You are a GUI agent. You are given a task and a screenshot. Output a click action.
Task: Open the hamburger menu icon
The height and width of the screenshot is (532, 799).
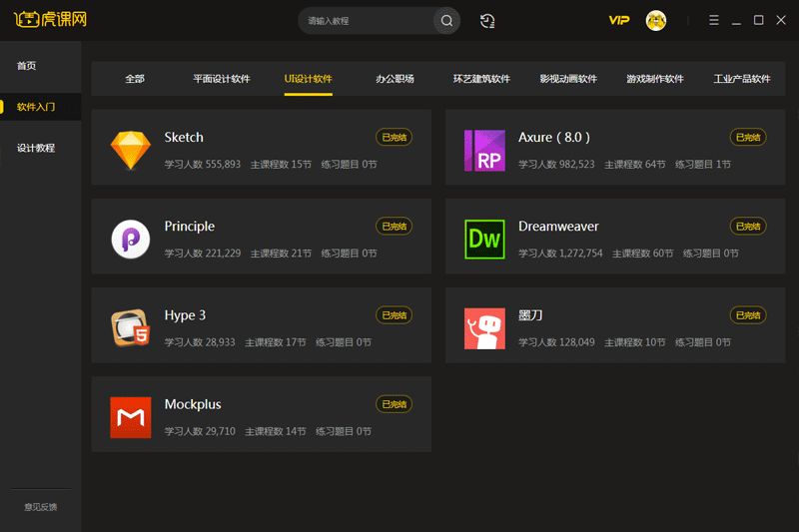tap(714, 20)
